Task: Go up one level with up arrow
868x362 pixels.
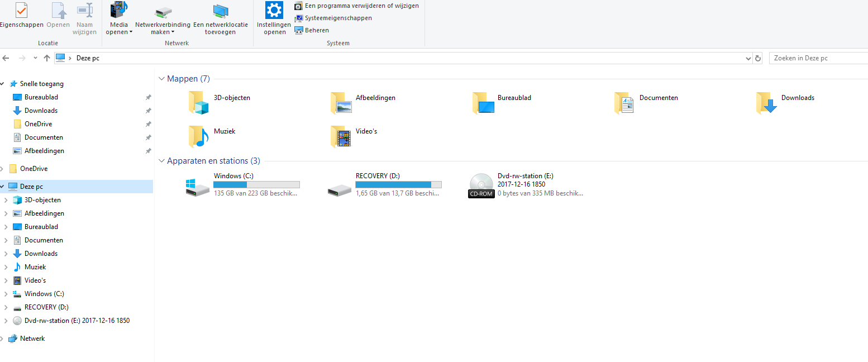Action: coord(47,58)
